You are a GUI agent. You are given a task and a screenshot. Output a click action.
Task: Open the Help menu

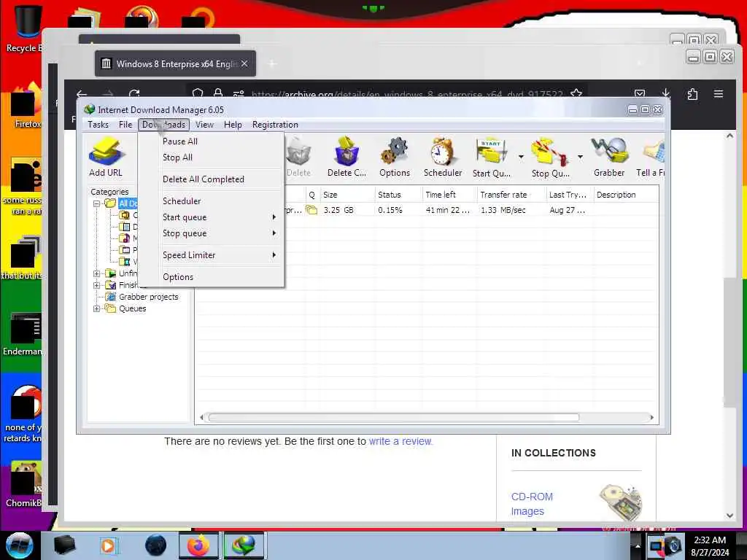(233, 125)
